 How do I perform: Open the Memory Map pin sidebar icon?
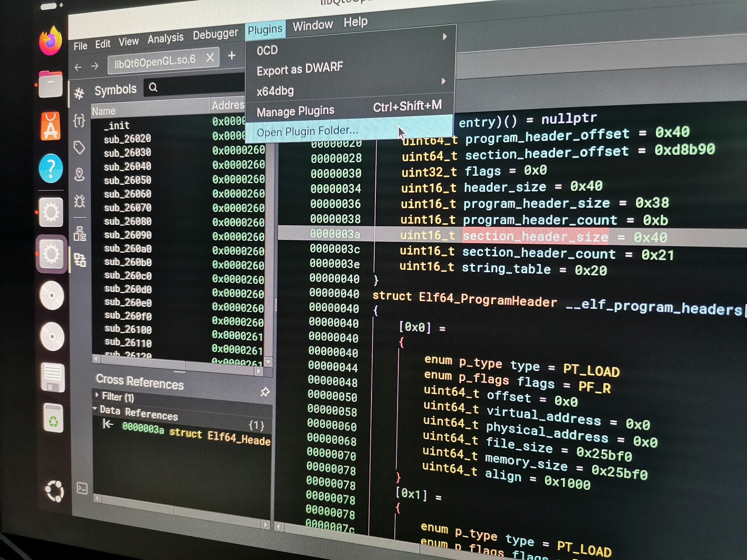coord(79,175)
